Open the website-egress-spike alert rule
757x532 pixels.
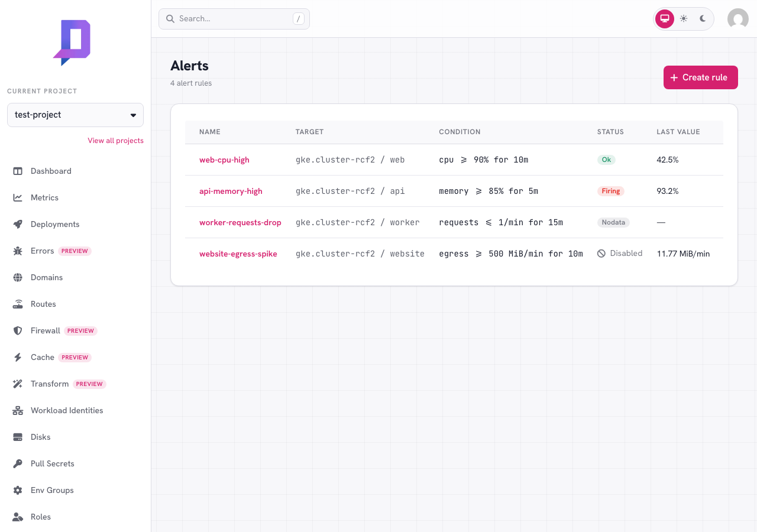tap(238, 254)
